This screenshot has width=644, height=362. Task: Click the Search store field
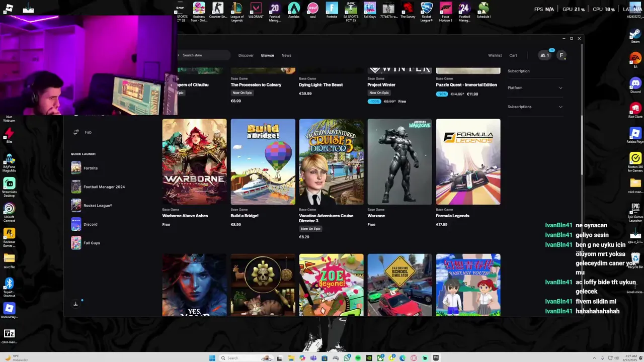[x=204, y=55]
